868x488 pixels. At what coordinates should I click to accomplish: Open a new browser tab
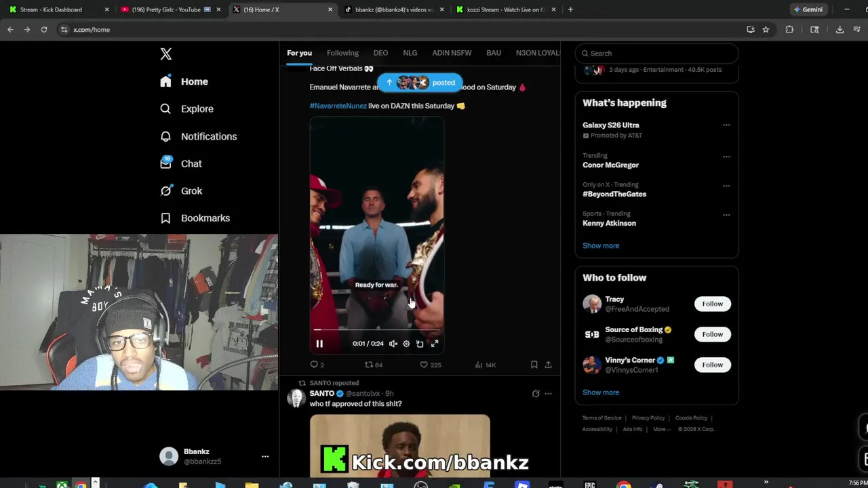[570, 9]
